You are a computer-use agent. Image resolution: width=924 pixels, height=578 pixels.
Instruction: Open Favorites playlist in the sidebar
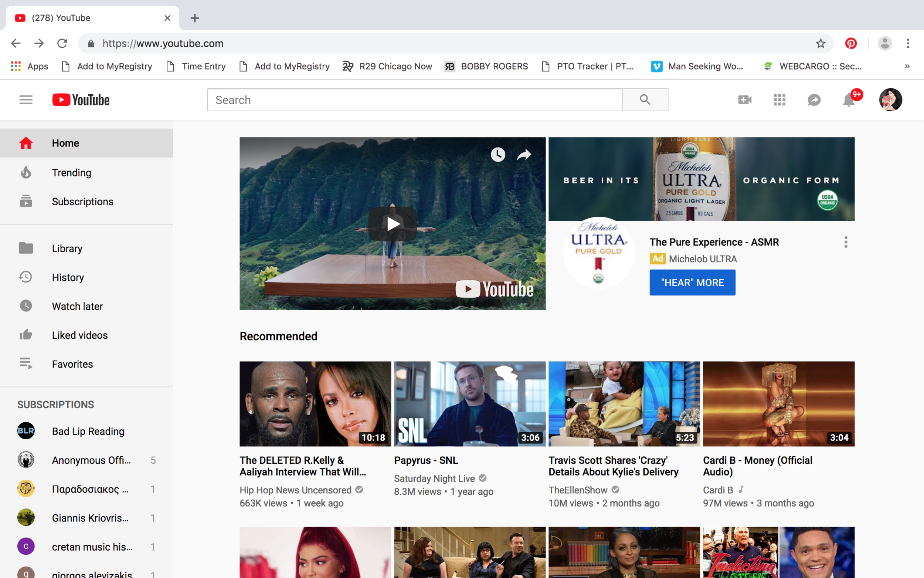(86, 364)
